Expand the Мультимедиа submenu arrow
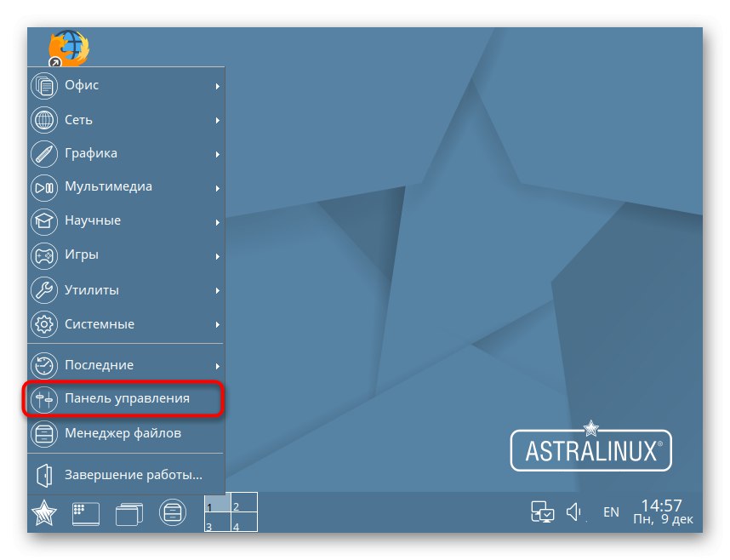Image resolution: width=730 pixels, height=560 pixels. (216, 186)
